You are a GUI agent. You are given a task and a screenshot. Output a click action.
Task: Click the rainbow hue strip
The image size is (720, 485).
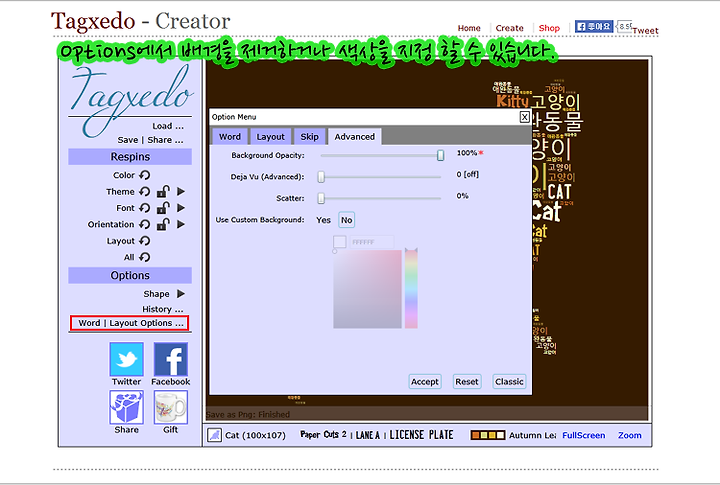[x=411, y=289]
